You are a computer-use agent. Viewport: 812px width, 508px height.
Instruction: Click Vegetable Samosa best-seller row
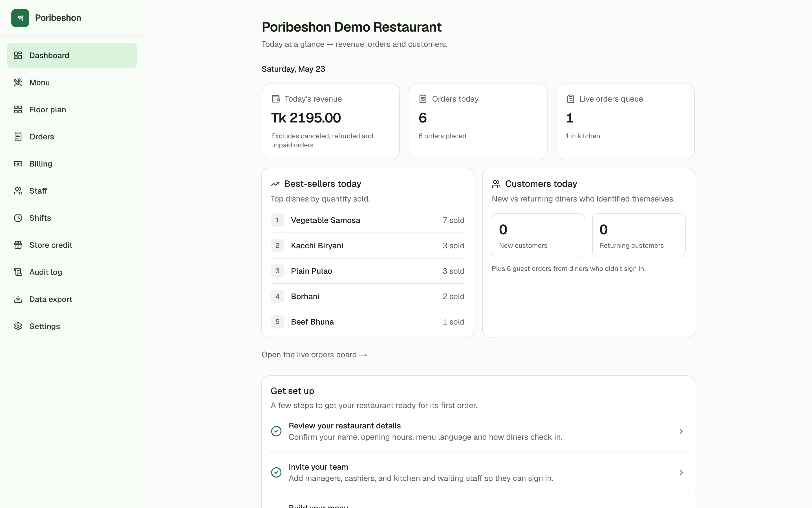tap(367, 220)
